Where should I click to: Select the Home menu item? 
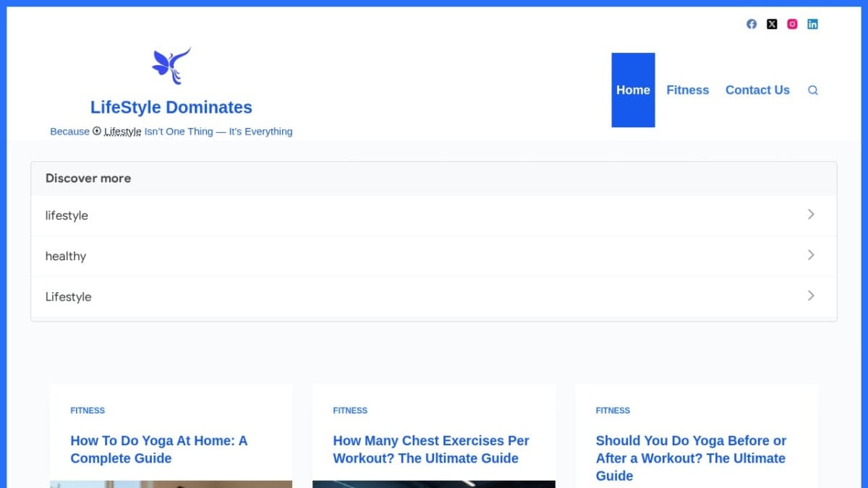(x=633, y=90)
